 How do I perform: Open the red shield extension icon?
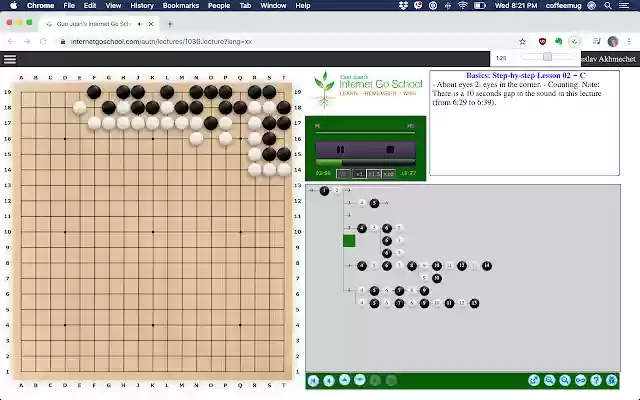point(542,42)
